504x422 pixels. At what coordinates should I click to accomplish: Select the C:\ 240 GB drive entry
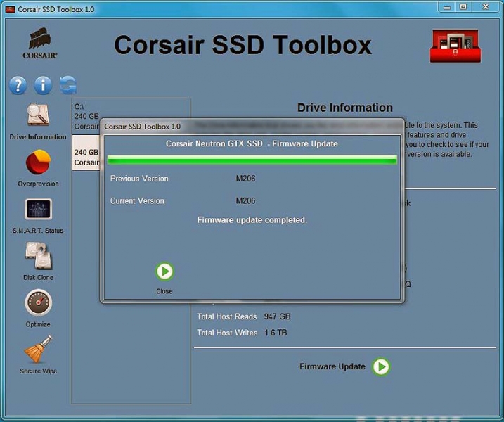point(86,116)
